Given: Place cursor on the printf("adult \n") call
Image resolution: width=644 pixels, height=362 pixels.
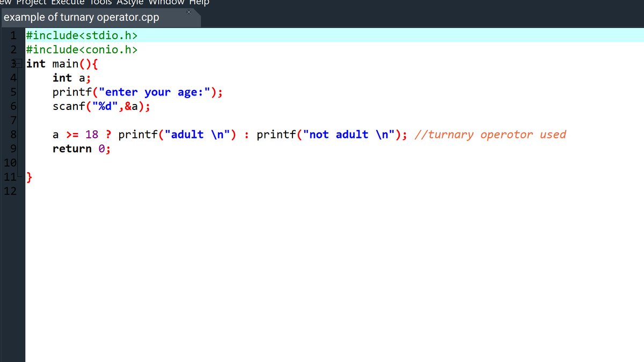Looking at the screenshot, I should 177,134.
